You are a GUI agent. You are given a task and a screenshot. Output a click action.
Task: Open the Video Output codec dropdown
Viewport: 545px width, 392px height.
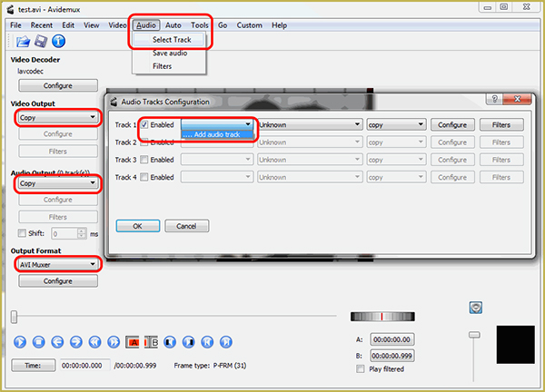[58, 117]
